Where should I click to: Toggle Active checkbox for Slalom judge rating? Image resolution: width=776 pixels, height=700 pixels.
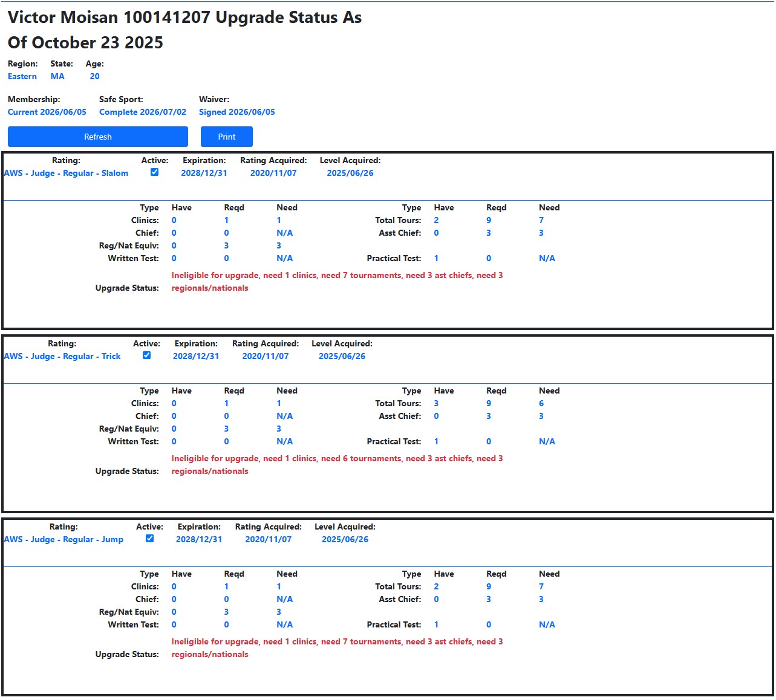pos(155,172)
